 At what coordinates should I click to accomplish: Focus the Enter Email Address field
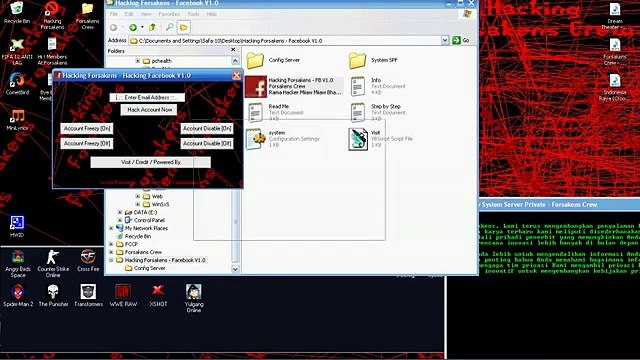[x=147, y=98]
